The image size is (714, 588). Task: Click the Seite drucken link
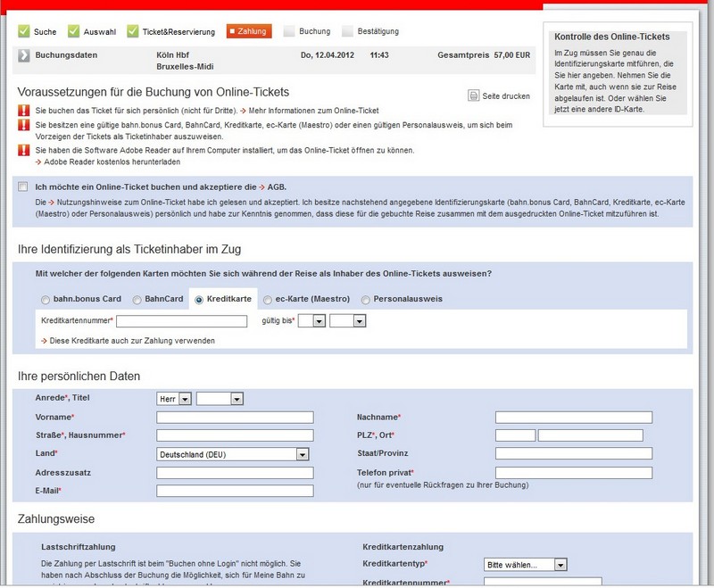[506, 96]
